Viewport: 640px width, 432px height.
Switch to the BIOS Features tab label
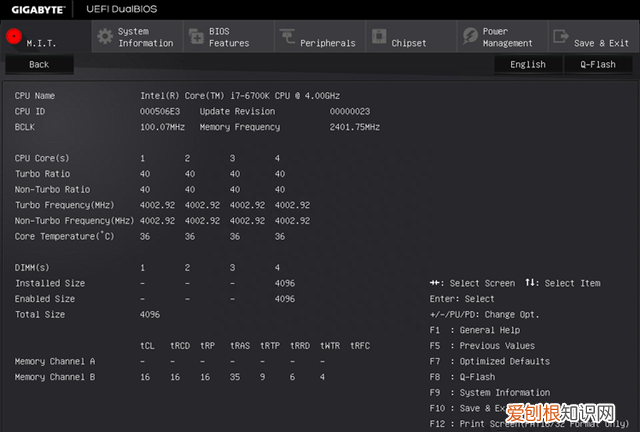pos(229,37)
